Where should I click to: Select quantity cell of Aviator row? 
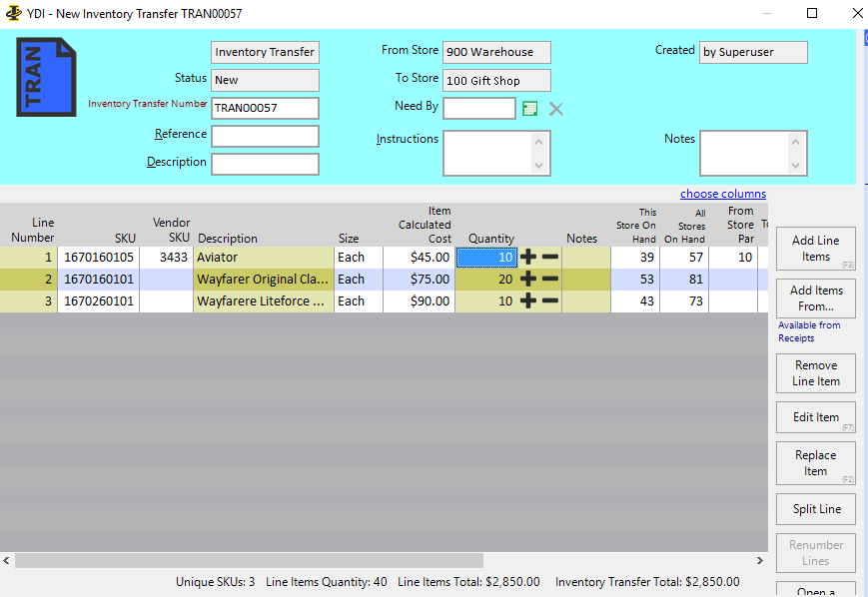[486, 258]
